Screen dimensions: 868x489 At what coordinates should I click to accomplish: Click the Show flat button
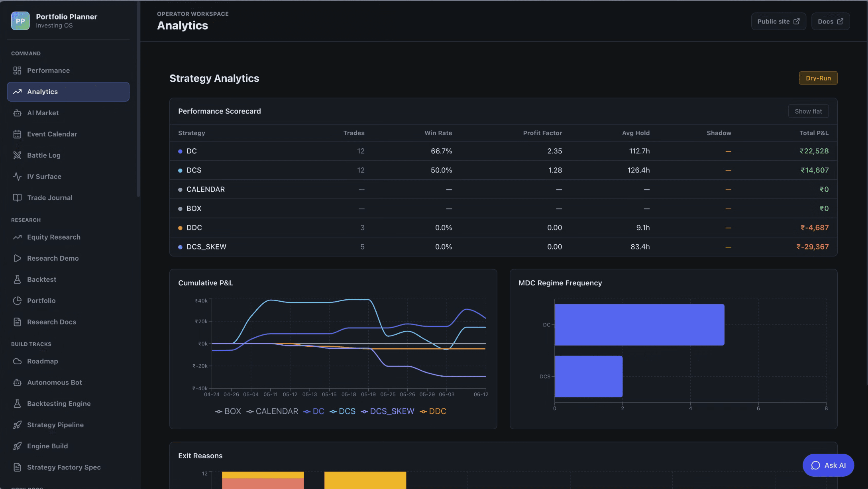[808, 111]
